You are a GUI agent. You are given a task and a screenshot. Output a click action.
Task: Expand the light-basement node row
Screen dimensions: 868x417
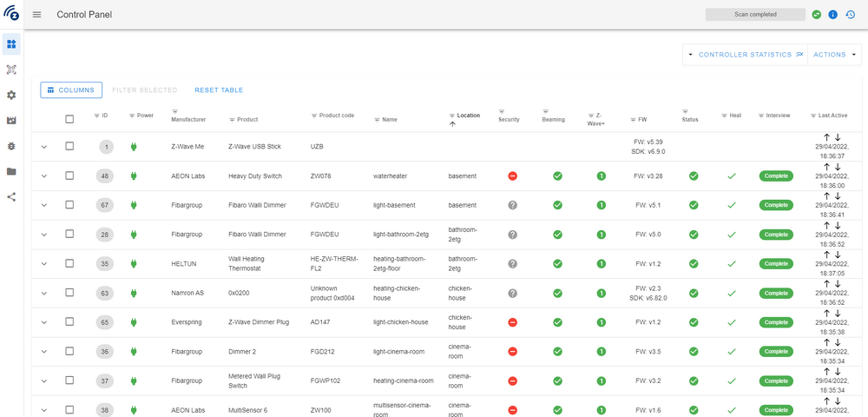tap(43, 206)
